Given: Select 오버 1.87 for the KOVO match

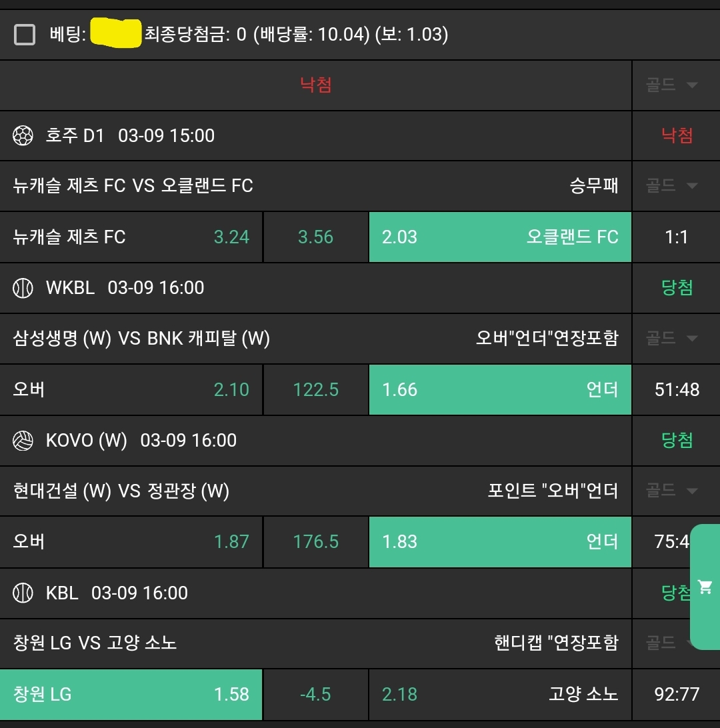Looking at the screenshot, I should pyautogui.click(x=131, y=542).
